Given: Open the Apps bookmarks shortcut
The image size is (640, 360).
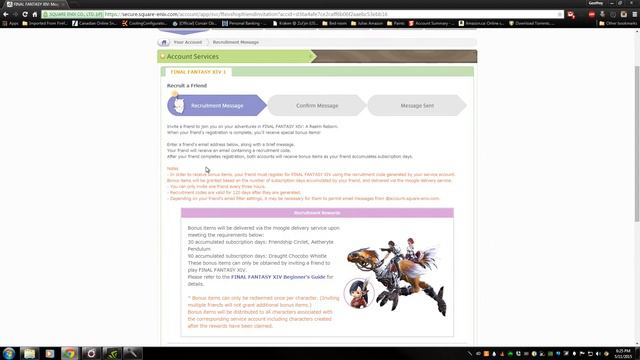Looking at the screenshot, I should click(11, 23).
